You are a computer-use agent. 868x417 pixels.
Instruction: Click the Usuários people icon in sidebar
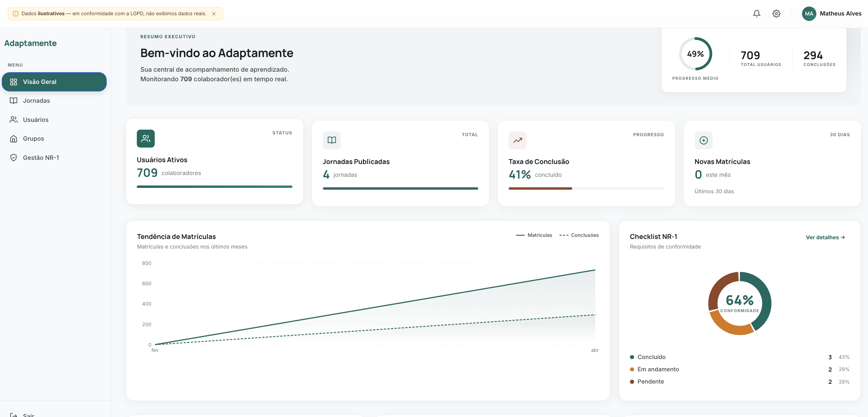tap(13, 120)
